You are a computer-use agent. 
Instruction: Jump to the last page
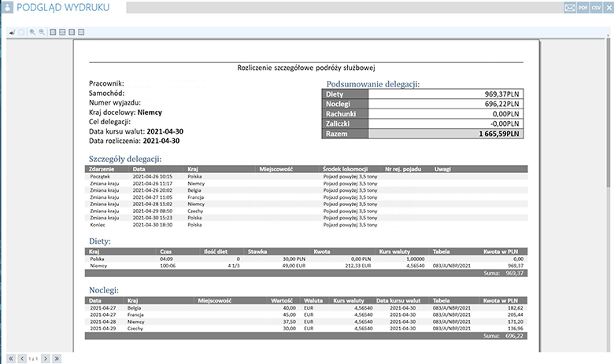point(57,358)
